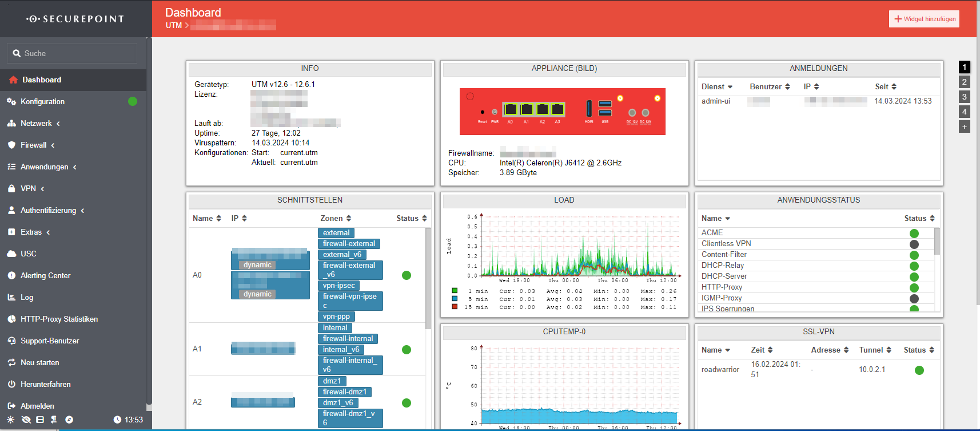Click the split-panel layout icon in sidebar footer
The image size is (980, 431).
[x=40, y=420]
